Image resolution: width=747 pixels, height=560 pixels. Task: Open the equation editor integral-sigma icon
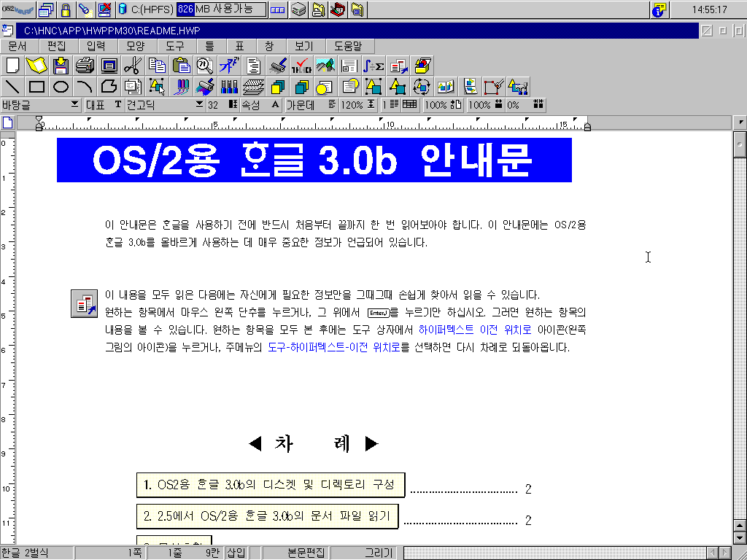tap(373, 66)
